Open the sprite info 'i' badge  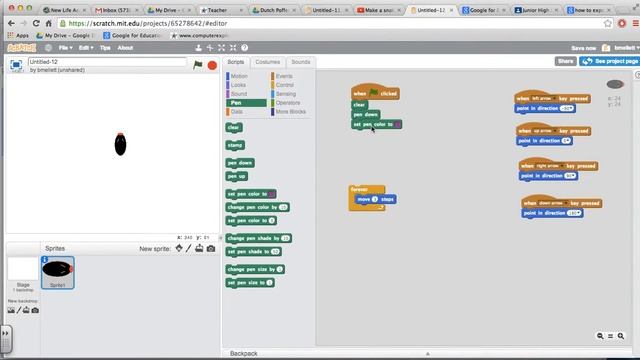click(45, 260)
